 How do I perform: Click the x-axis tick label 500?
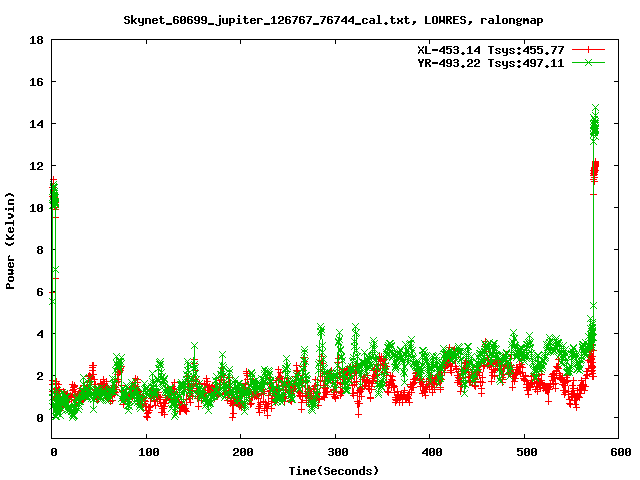point(526,452)
